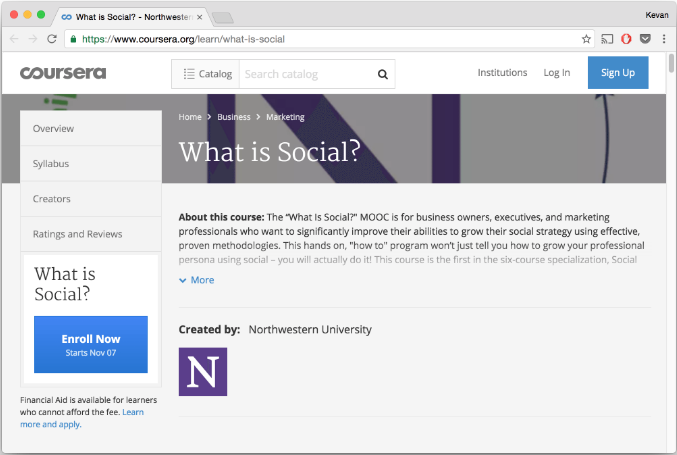The width and height of the screenshot is (677, 455).
Task: Click the Enroll Now button
Action: (x=91, y=344)
